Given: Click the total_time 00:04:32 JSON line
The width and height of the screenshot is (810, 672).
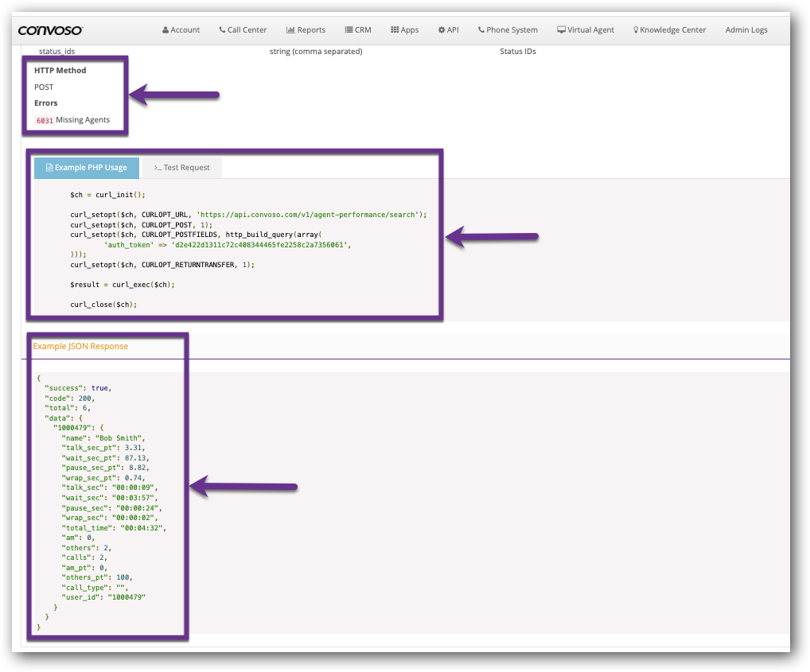Looking at the screenshot, I should tap(114, 529).
